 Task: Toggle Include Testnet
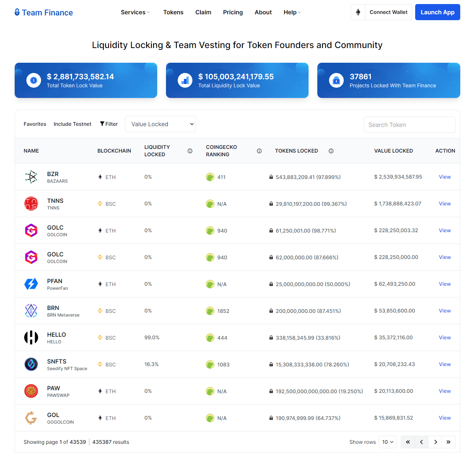(72, 124)
